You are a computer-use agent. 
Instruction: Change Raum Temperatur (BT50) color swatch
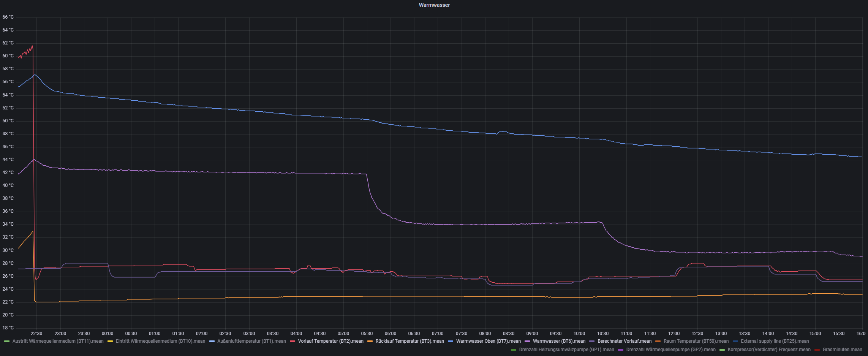pos(658,341)
